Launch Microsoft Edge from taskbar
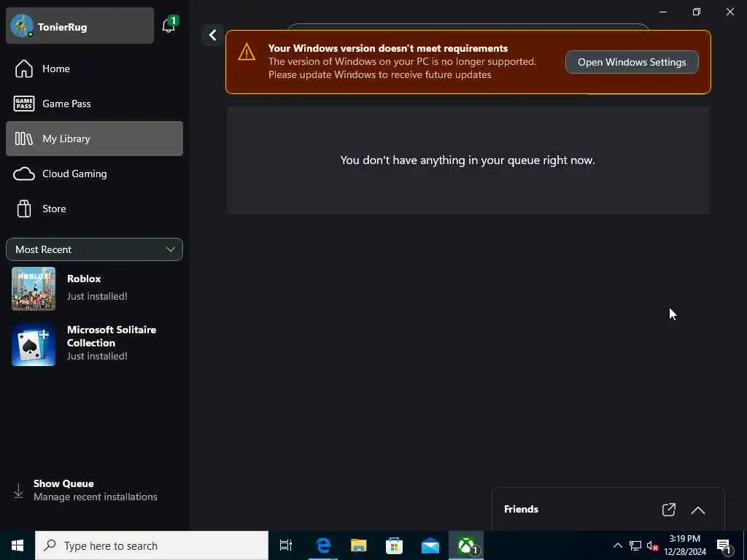Screen dimensions: 747x560 323,545
